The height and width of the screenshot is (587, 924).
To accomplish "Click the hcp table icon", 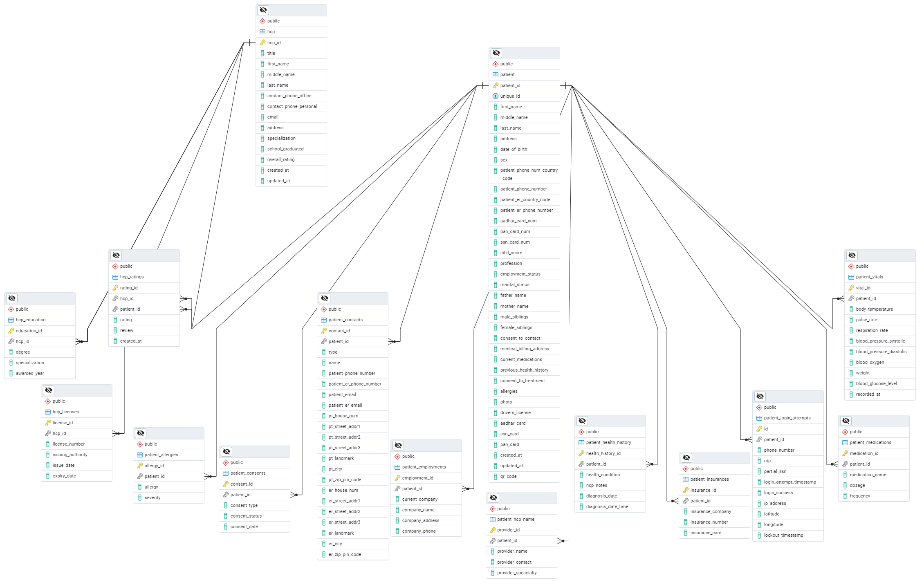I will click(262, 32).
